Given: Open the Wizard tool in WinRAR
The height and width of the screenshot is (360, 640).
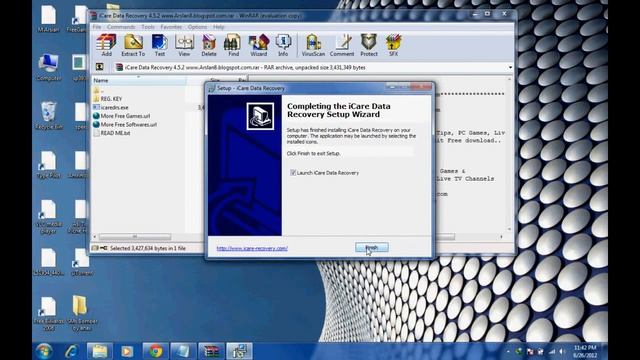Looking at the screenshot, I should (258, 45).
